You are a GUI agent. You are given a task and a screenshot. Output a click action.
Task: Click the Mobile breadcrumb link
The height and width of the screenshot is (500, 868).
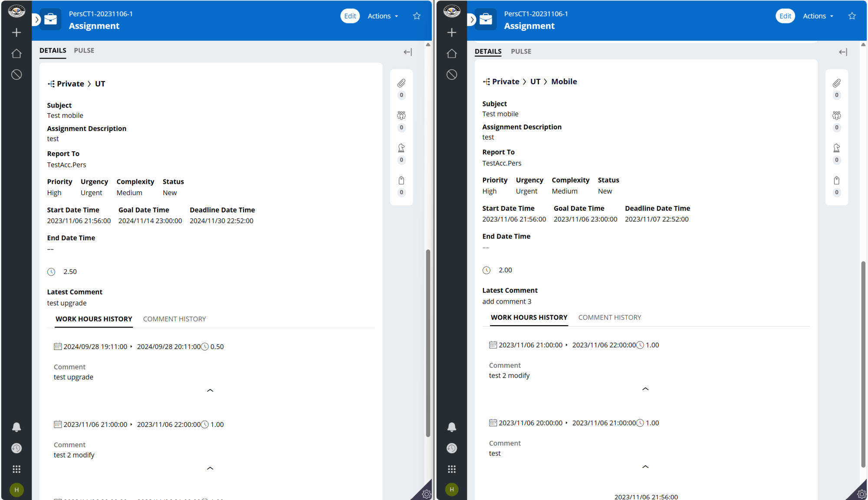click(564, 82)
